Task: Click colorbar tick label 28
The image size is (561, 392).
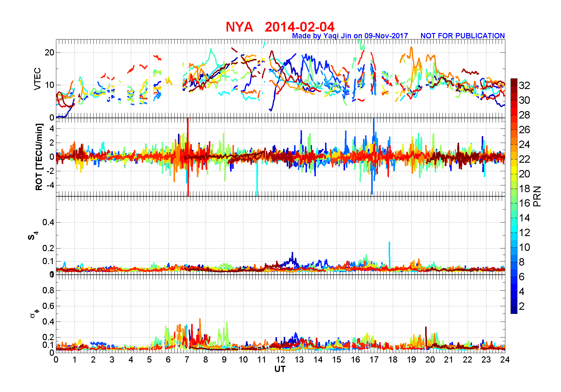Action: 524,115
